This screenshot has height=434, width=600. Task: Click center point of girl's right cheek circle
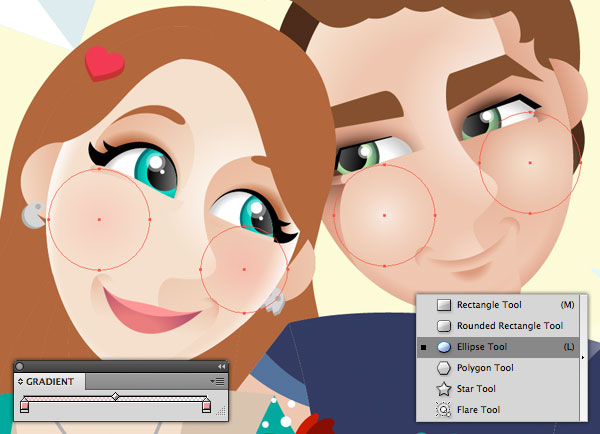(x=245, y=270)
